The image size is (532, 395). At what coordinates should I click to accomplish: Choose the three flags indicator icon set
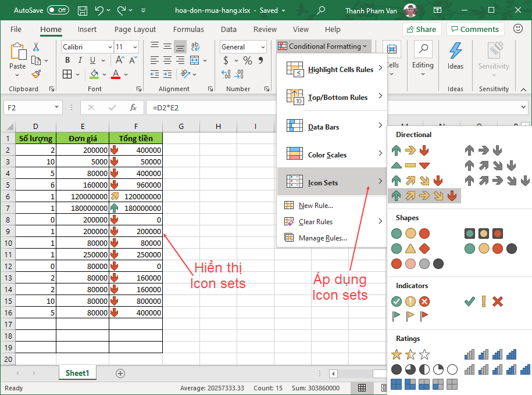(410, 316)
